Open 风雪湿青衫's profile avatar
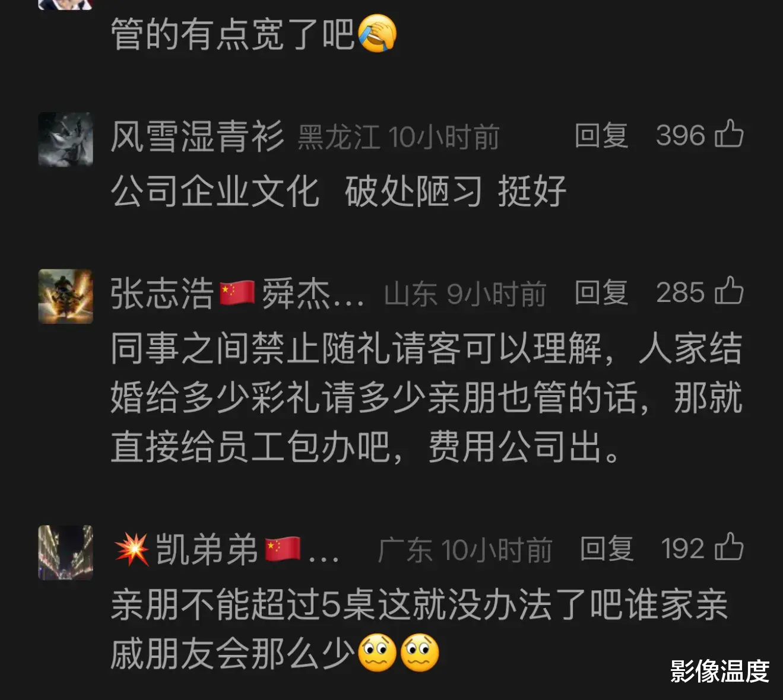This screenshot has height=700, width=783. point(65,139)
